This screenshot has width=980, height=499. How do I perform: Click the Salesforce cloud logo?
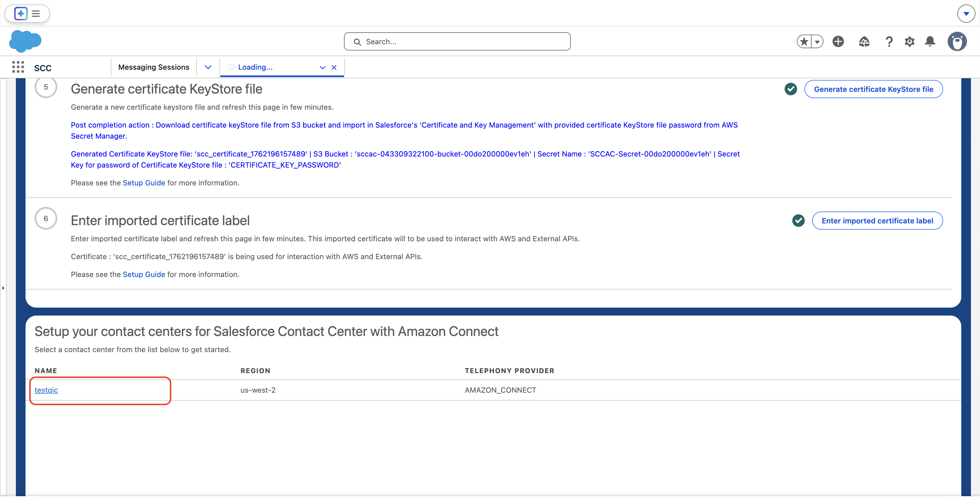point(25,41)
